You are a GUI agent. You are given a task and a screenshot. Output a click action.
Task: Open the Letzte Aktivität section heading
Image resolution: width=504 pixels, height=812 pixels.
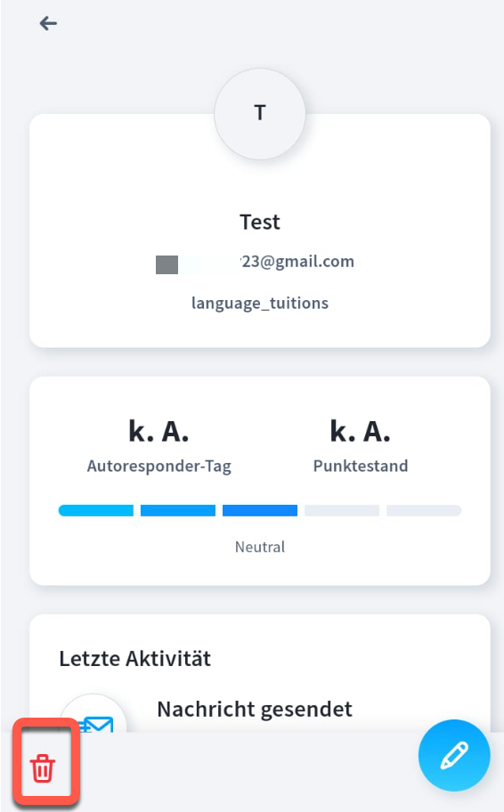135,659
